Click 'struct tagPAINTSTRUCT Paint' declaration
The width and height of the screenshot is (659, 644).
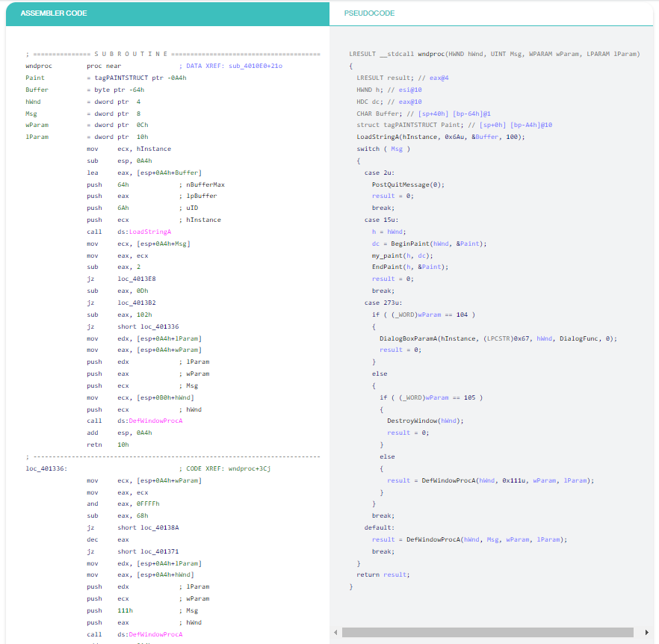coord(454,125)
